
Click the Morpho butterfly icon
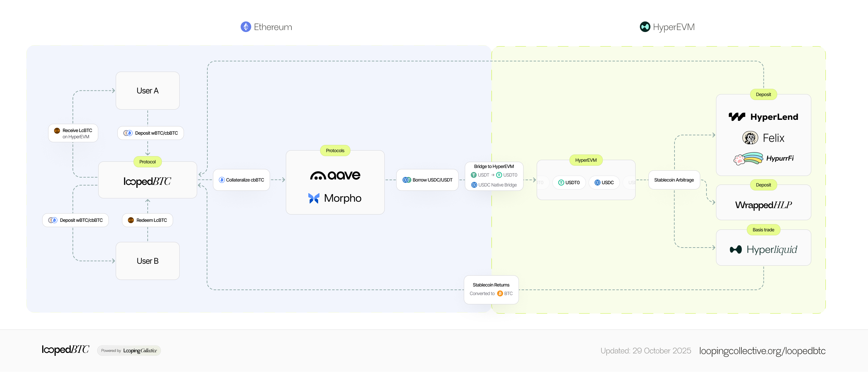coord(314,198)
